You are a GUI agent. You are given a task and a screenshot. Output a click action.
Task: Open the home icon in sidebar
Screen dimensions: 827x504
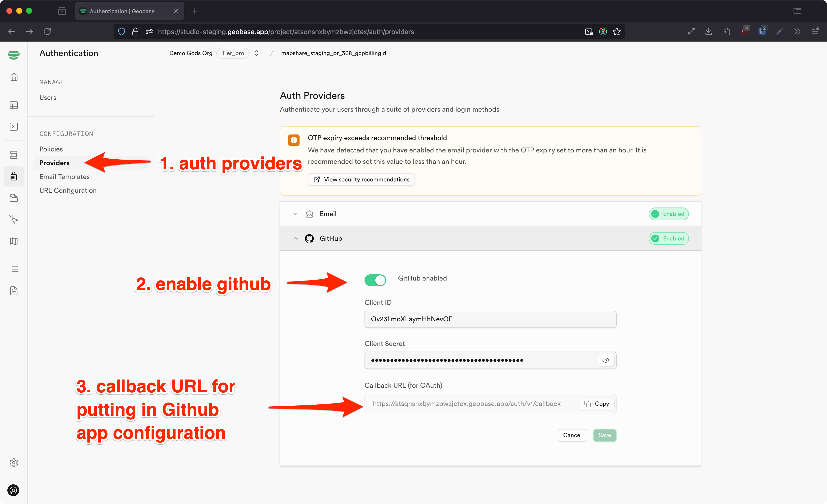[14, 77]
